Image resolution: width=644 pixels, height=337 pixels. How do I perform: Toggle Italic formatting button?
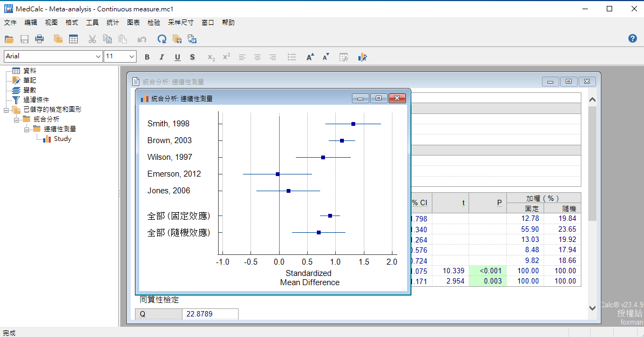click(161, 57)
